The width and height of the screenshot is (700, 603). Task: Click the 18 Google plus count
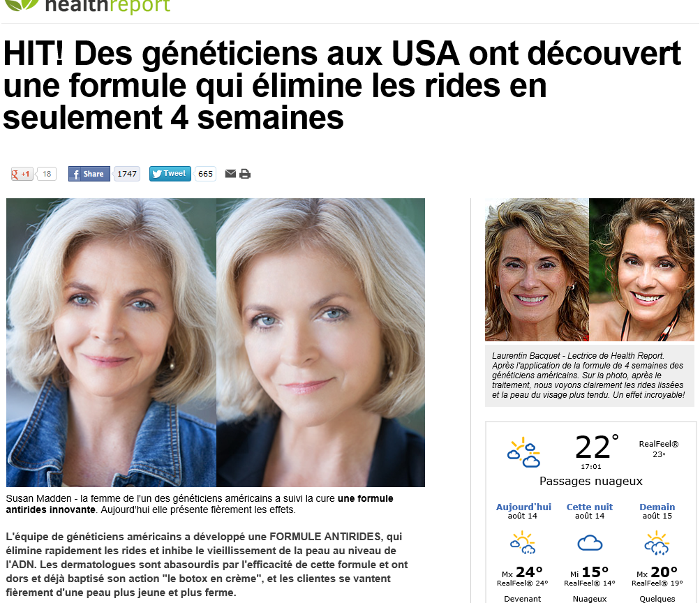pyautogui.click(x=47, y=174)
